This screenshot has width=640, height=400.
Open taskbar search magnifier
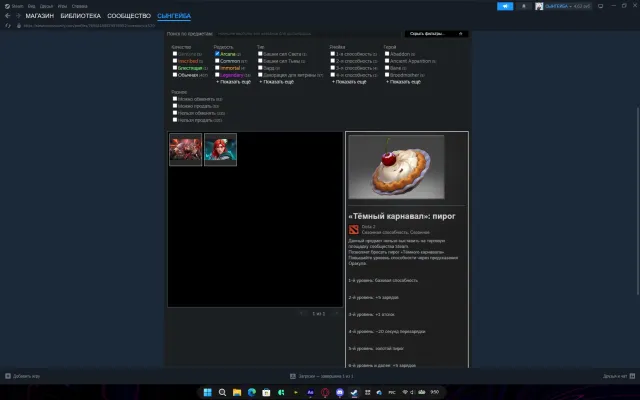click(222, 392)
